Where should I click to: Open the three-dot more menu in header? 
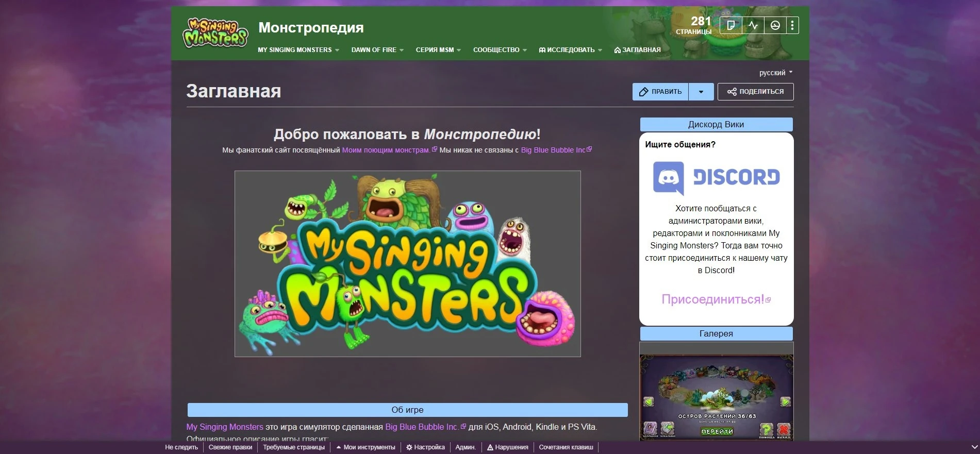[792, 25]
